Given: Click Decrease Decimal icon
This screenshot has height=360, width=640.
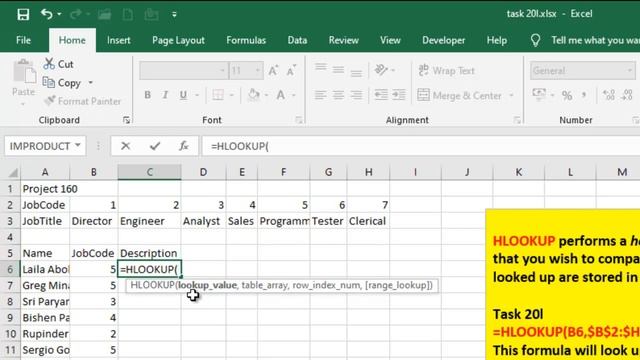Looking at the screenshot, I should coord(627,96).
